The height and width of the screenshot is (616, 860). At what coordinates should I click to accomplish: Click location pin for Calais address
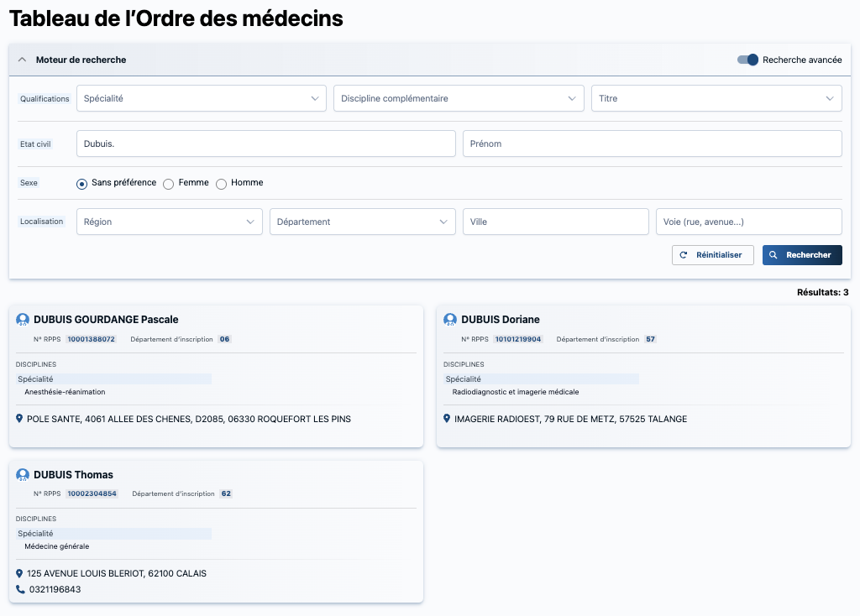[19, 573]
